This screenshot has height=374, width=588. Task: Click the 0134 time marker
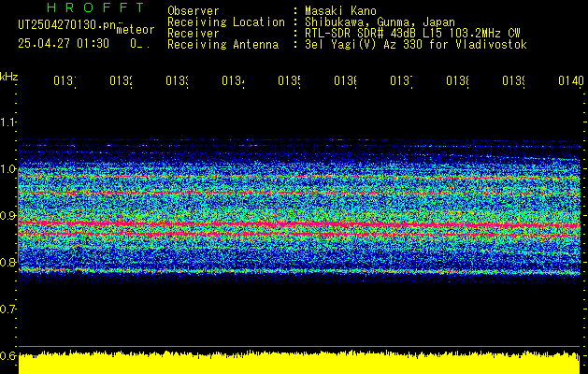coord(233,80)
